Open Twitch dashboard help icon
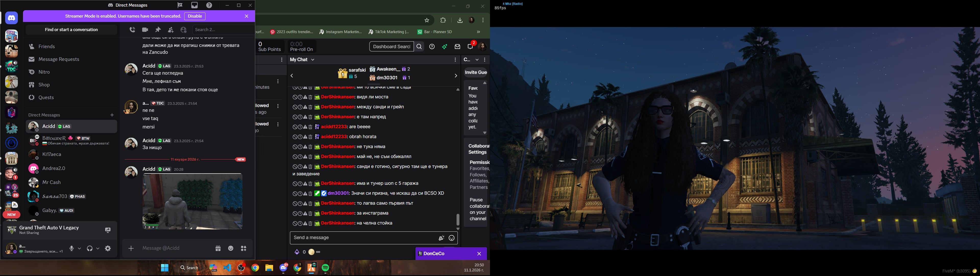Screen dimensions: 980x276 tap(432, 47)
